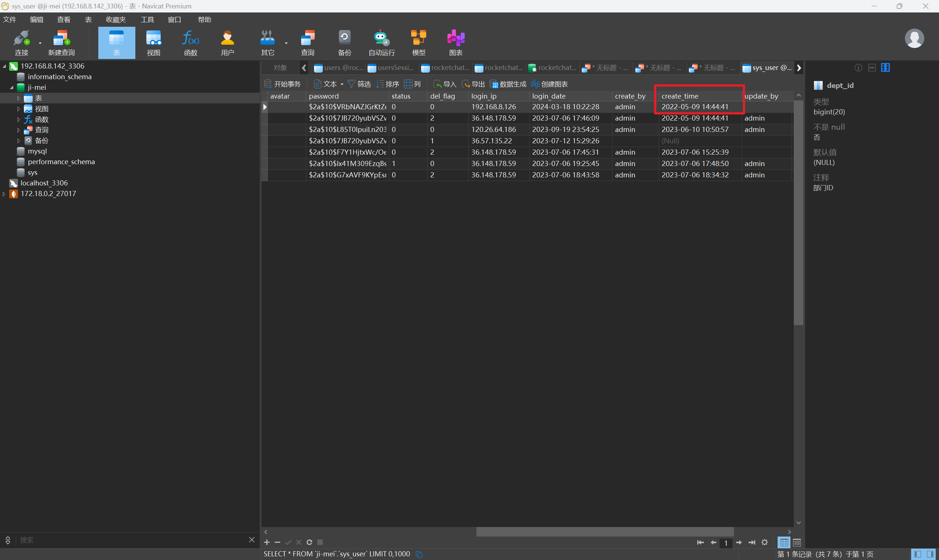Expand the 表 node under ji-mei
The height and width of the screenshot is (560, 939).
click(x=18, y=98)
